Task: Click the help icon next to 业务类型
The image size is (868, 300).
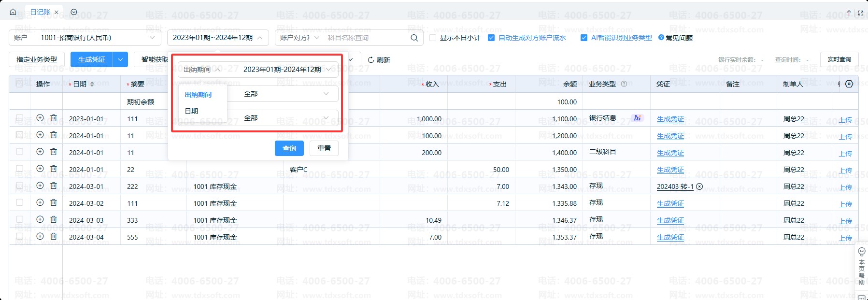Action: pos(624,84)
